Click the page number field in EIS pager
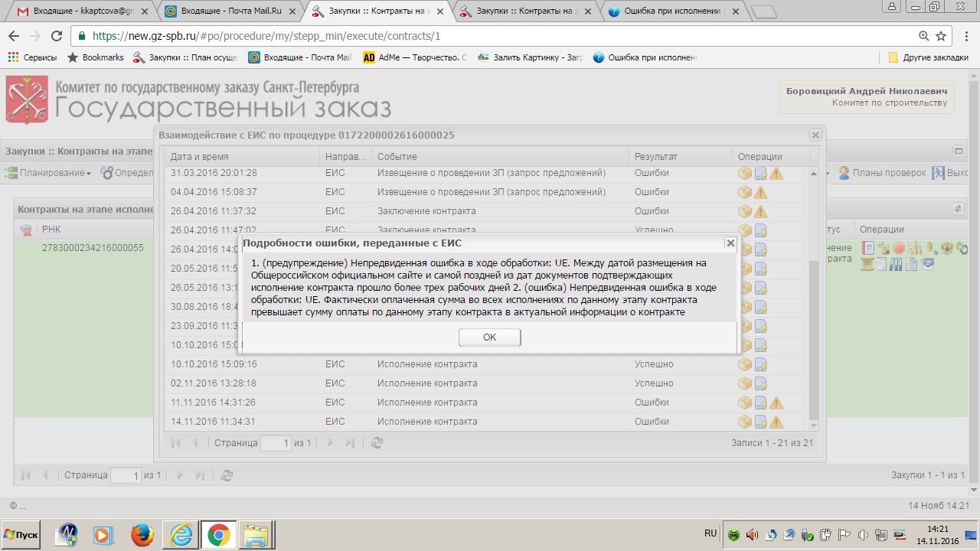 coord(276,443)
